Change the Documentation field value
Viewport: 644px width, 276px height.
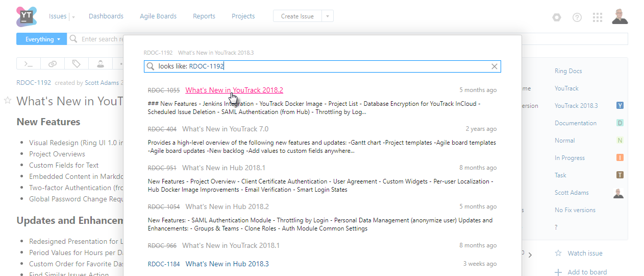(x=576, y=123)
